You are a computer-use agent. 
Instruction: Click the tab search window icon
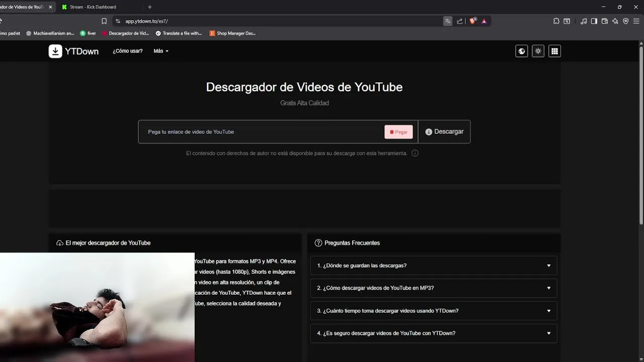tap(567, 21)
